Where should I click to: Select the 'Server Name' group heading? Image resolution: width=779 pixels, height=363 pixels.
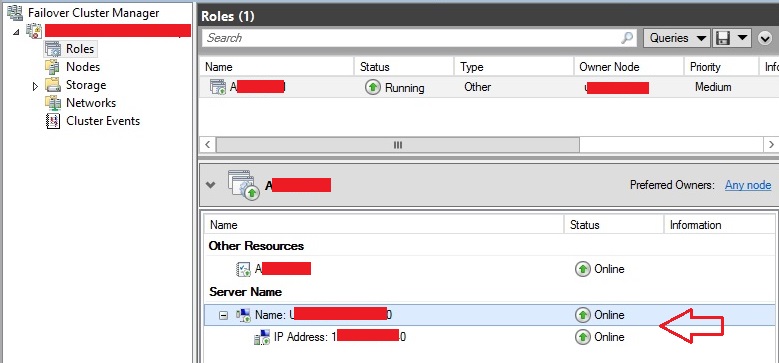245,291
